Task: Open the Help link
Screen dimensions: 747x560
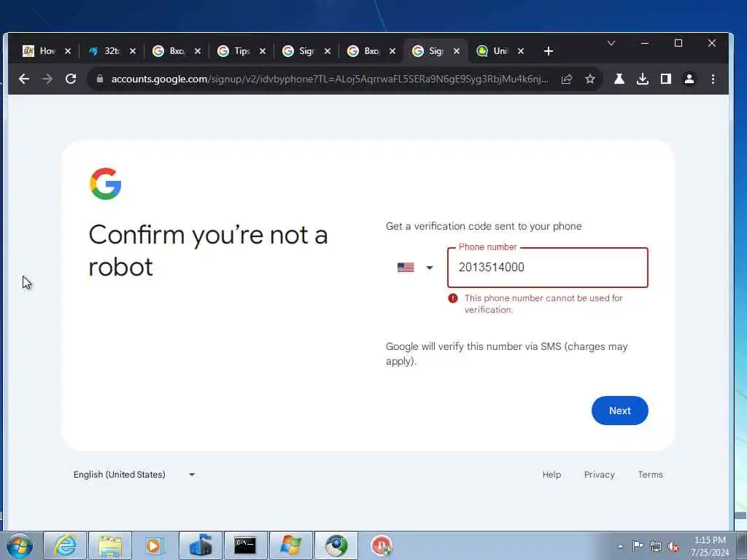Action: point(551,474)
